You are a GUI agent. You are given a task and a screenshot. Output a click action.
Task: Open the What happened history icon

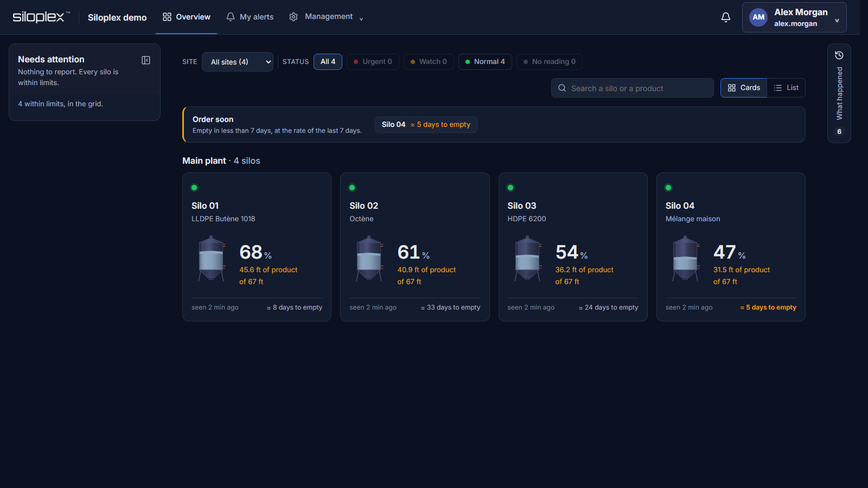[839, 55]
